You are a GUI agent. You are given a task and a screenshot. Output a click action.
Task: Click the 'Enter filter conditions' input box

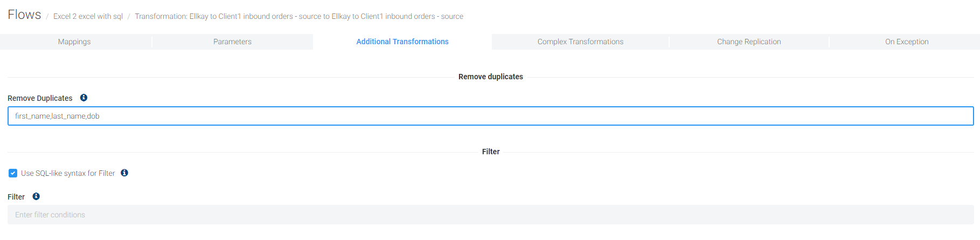pos(490,215)
